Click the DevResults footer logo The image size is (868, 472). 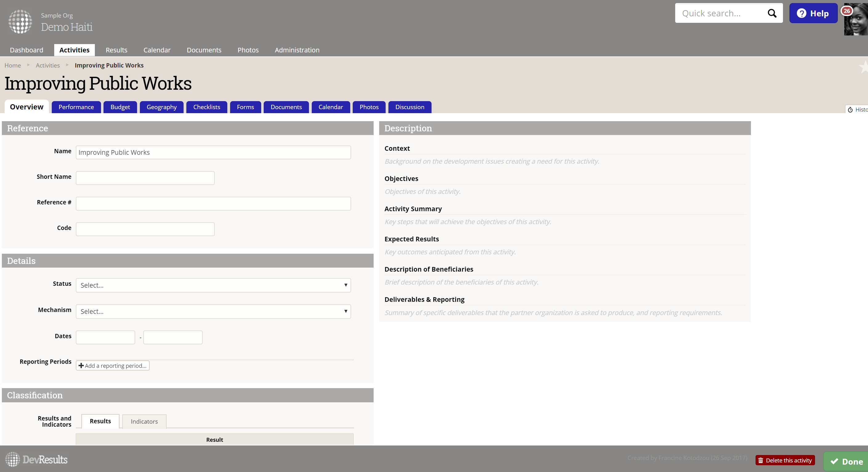[x=36, y=459]
